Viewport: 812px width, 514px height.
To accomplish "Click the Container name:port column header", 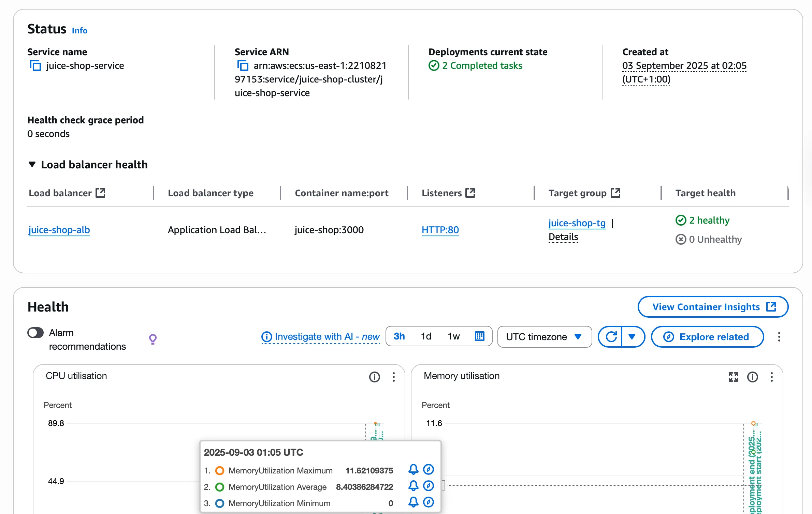I will click(342, 193).
